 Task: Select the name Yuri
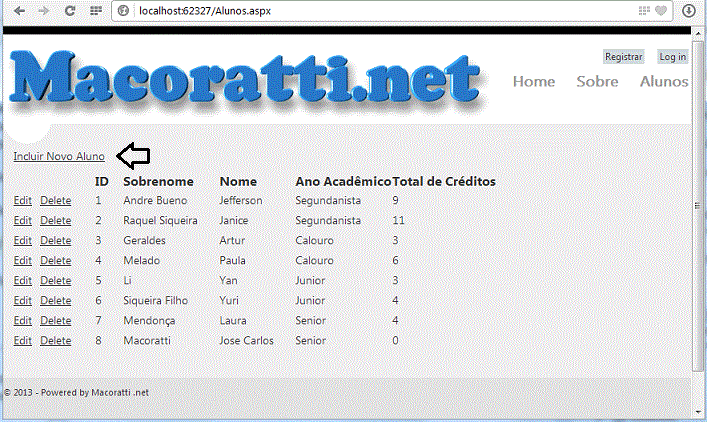pyautogui.click(x=229, y=300)
